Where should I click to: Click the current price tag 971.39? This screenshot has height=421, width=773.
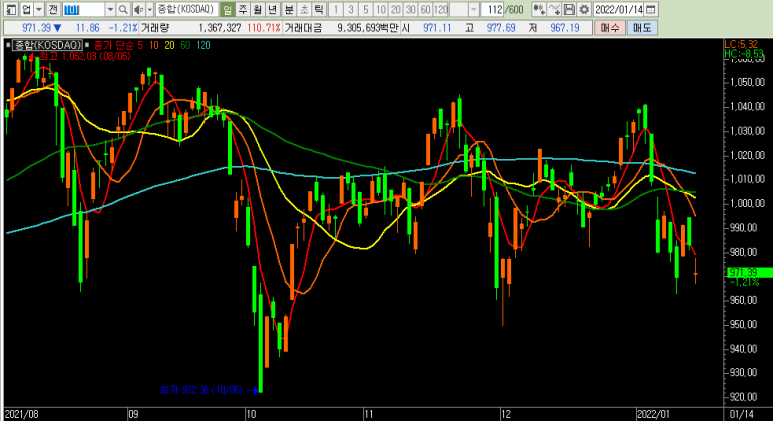[743, 273]
